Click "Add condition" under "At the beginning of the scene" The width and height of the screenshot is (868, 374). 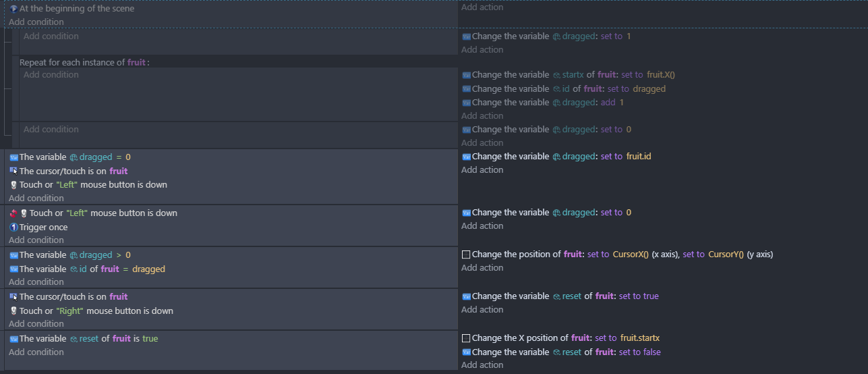click(x=36, y=22)
